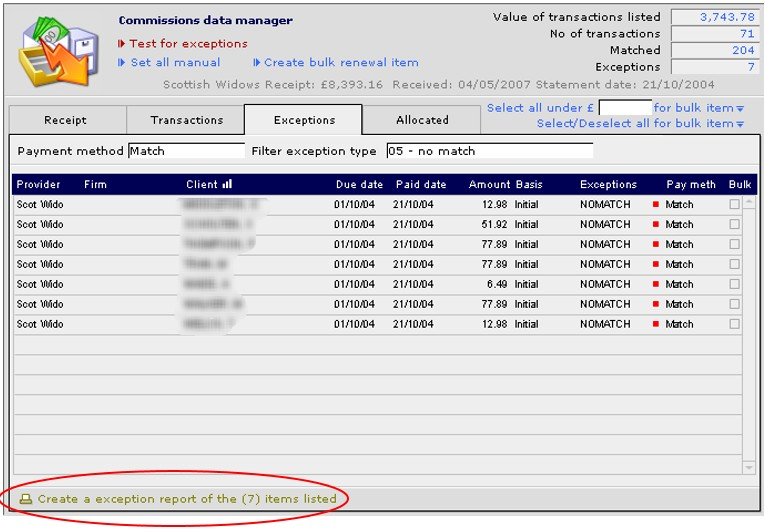Tick Bulk checkbox for the first 12.98 row
765x529 pixels.
734,204
